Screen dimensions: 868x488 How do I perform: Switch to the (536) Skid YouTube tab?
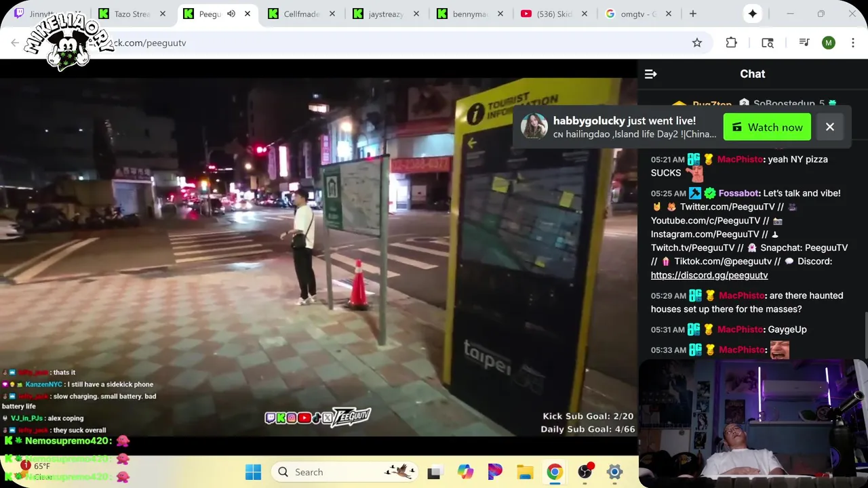pos(556,14)
